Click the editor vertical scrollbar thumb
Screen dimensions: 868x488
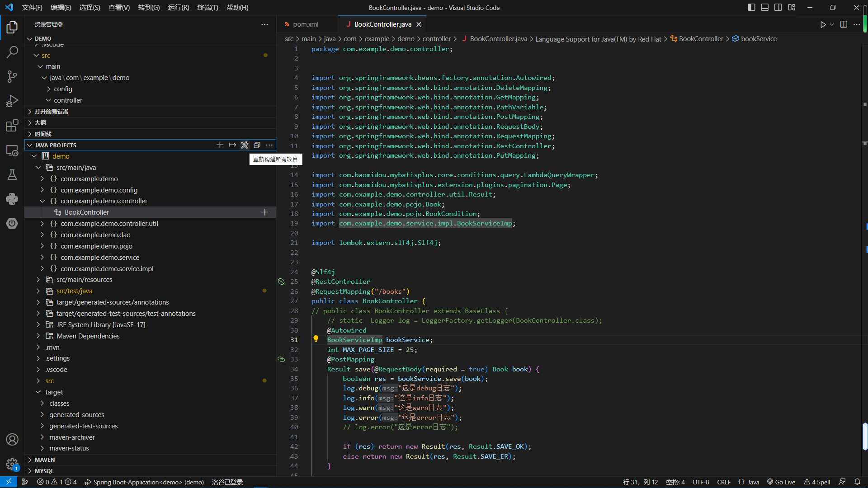(x=864, y=436)
